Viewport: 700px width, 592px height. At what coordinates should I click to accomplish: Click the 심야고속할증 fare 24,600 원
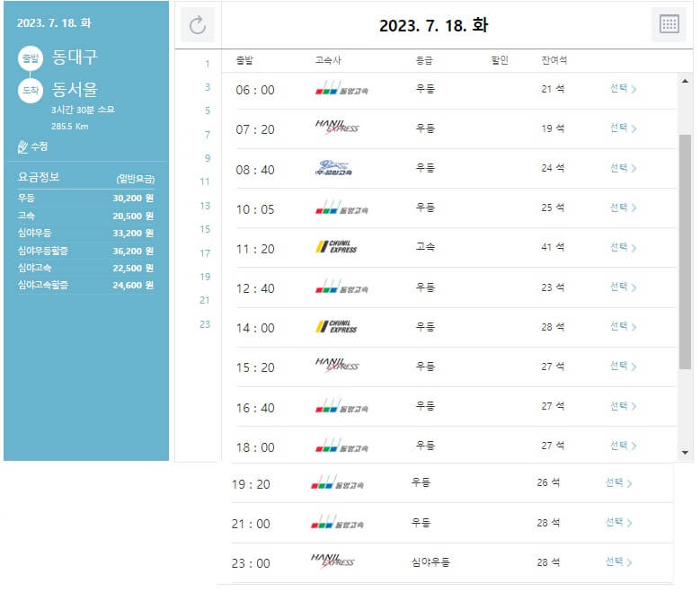pyautogui.click(x=85, y=286)
